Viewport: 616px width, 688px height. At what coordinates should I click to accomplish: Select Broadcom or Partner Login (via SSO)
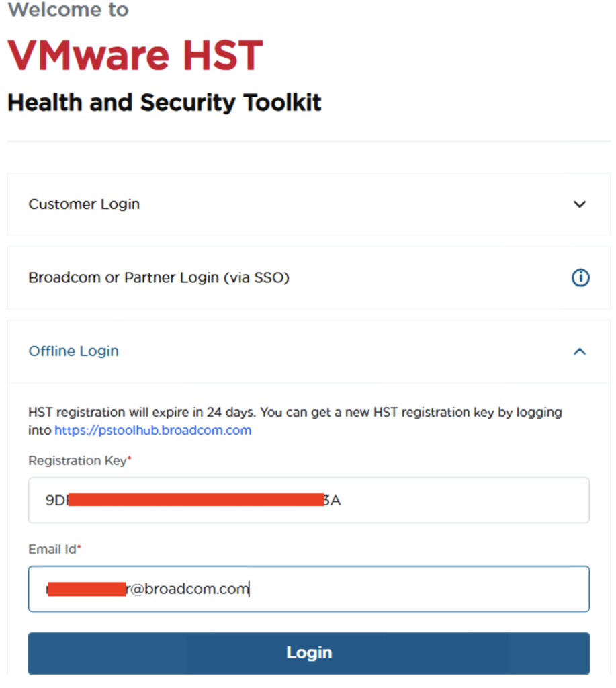point(159,277)
